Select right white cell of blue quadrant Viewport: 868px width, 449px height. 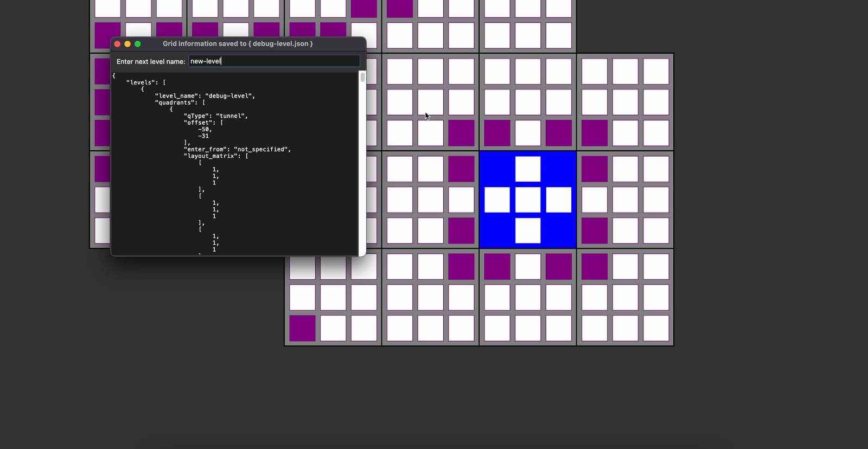click(x=558, y=200)
